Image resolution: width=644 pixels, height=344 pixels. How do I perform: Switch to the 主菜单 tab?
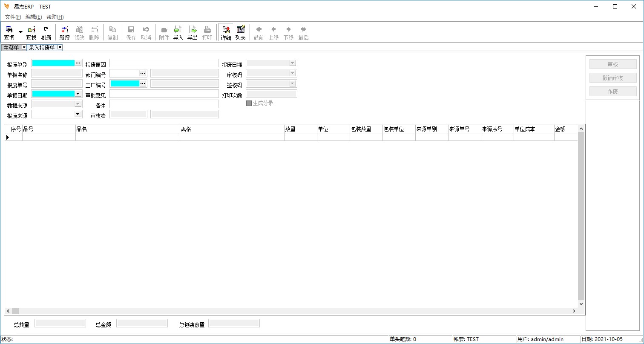(11, 48)
